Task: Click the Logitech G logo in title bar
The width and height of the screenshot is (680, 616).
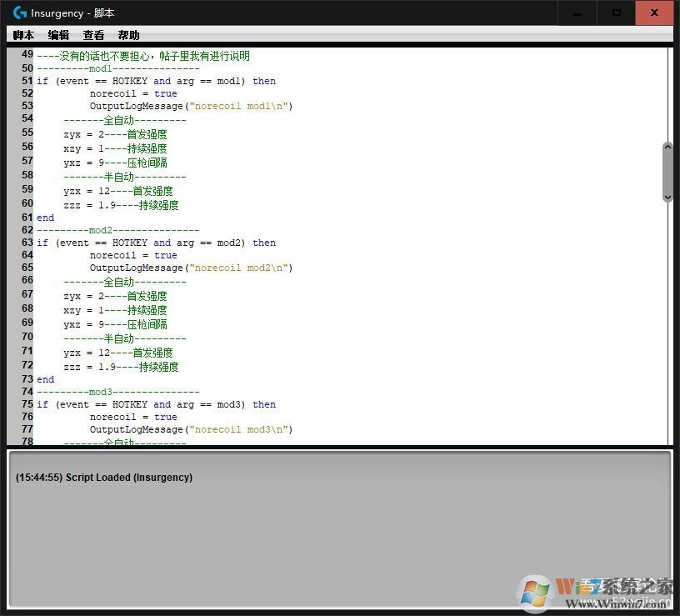Action: 19,13
